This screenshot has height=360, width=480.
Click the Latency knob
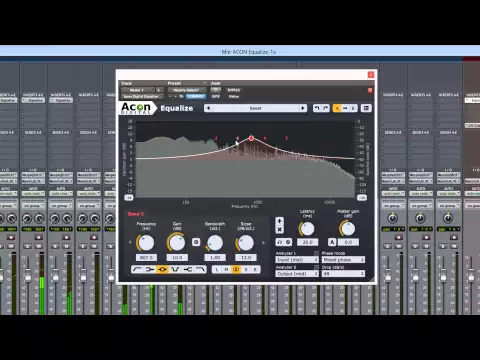[307, 229]
